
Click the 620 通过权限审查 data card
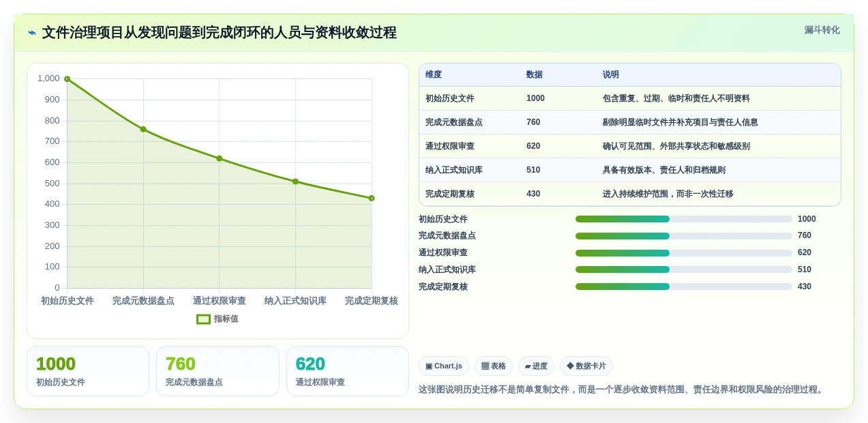pos(348,371)
